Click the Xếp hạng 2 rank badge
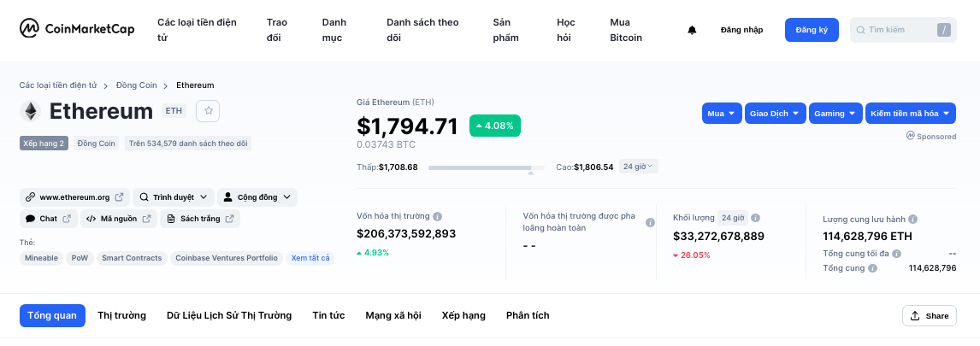Image resolution: width=980 pixels, height=346 pixels. pos(44,144)
